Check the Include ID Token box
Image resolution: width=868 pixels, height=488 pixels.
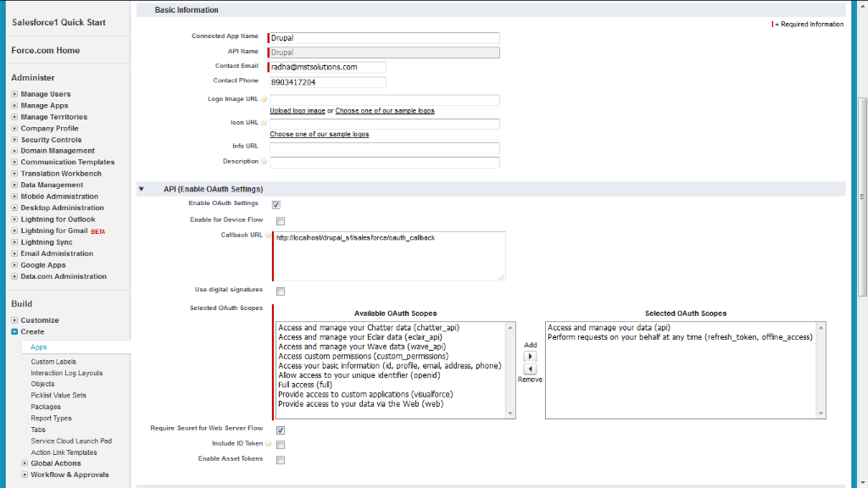[x=281, y=445]
